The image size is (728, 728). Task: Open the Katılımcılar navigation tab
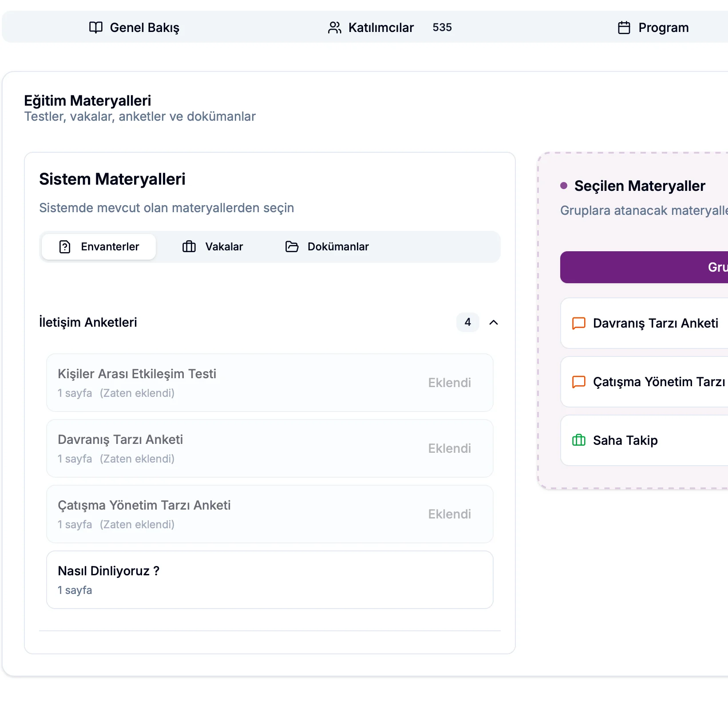(381, 28)
